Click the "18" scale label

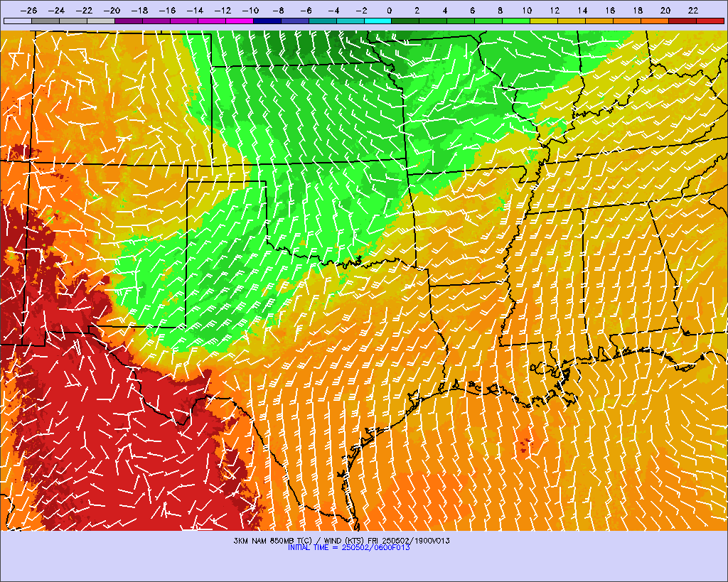click(638, 11)
